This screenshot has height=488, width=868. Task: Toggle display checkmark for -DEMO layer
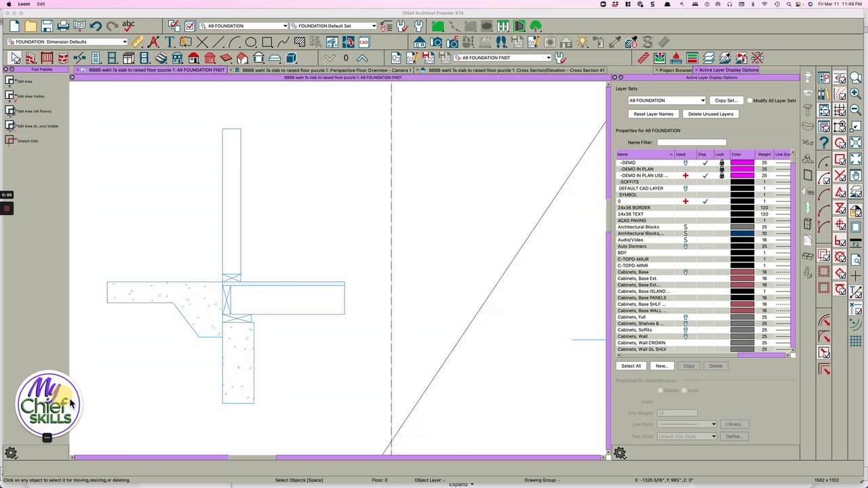click(x=705, y=163)
